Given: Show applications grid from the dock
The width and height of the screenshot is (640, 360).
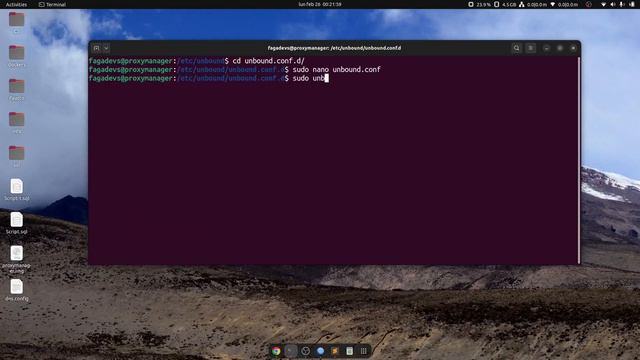Looking at the screenshot, I should 364,351.
